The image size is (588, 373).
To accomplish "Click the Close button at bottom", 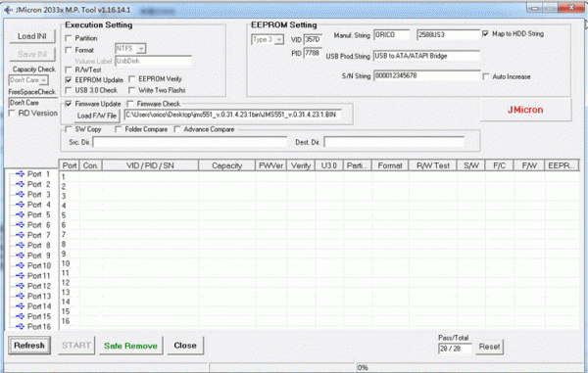I will pos(185,346).
